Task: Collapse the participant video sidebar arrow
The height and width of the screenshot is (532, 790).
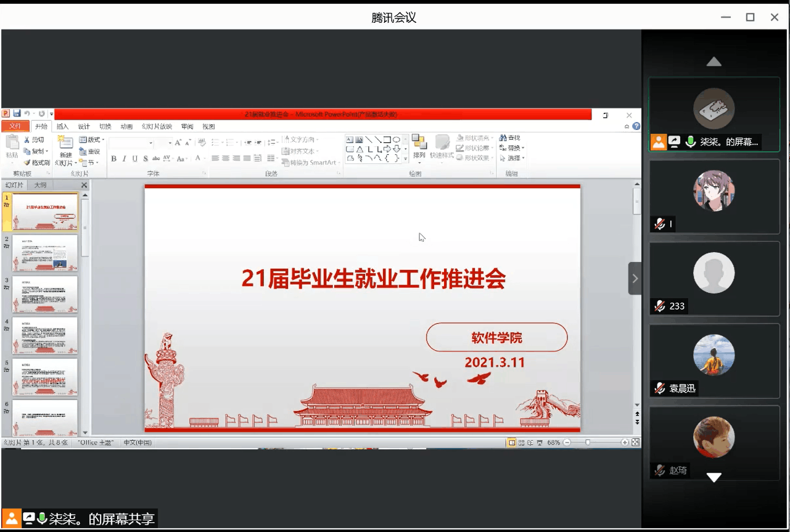Action: [635, 279]
